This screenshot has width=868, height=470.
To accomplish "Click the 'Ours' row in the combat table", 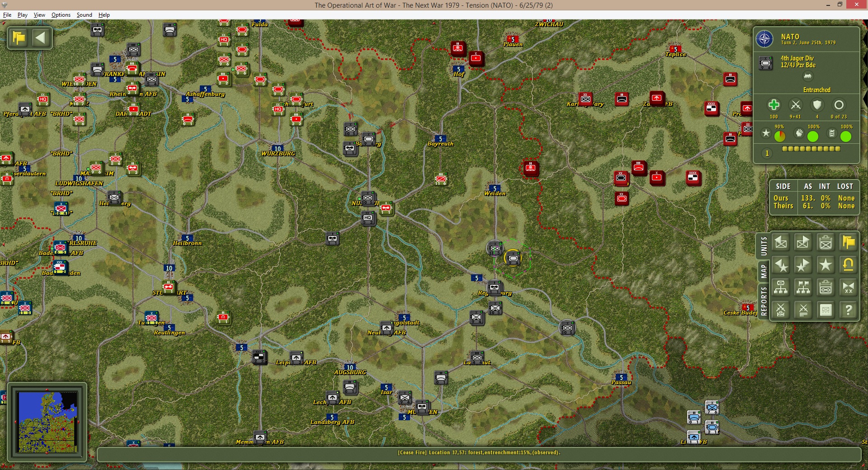I will click(x=814, y=198).
